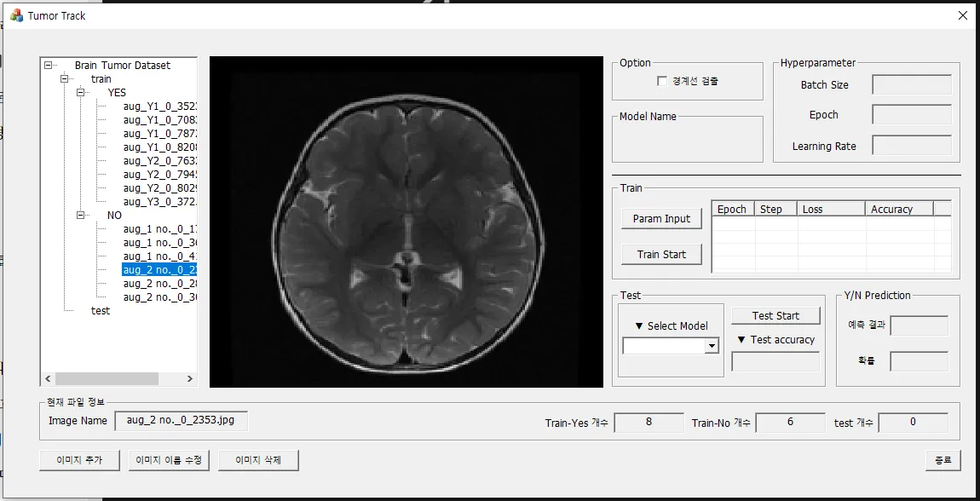
Task: Click the 이미지 삭제 button
Action: pyautogui.click(x=259, y=460)
